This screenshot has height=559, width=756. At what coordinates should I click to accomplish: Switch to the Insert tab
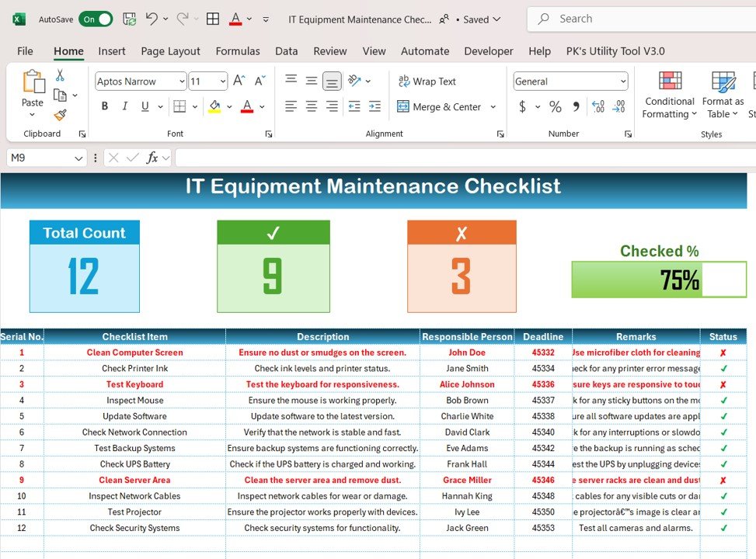111,51
